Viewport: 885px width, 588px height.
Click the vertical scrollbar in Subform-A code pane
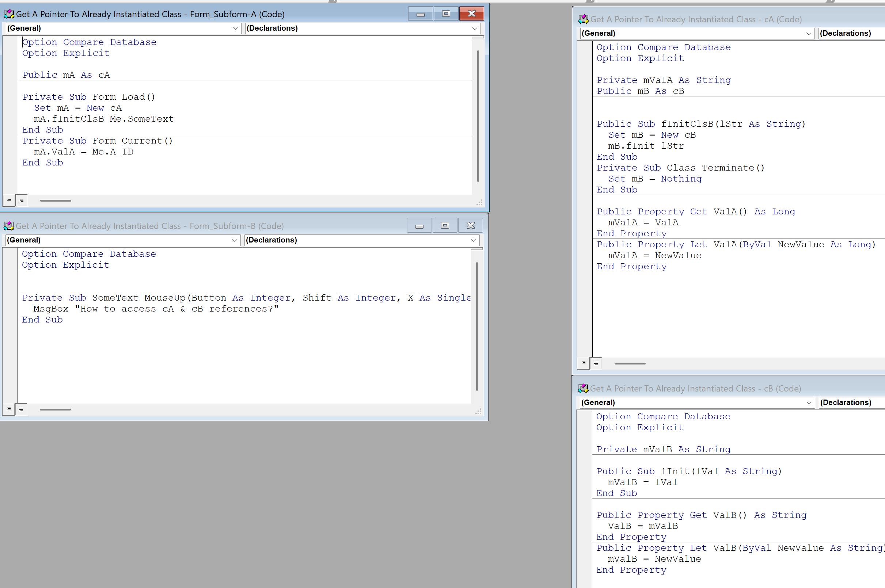pyautogui.click(x=478, y=115)
